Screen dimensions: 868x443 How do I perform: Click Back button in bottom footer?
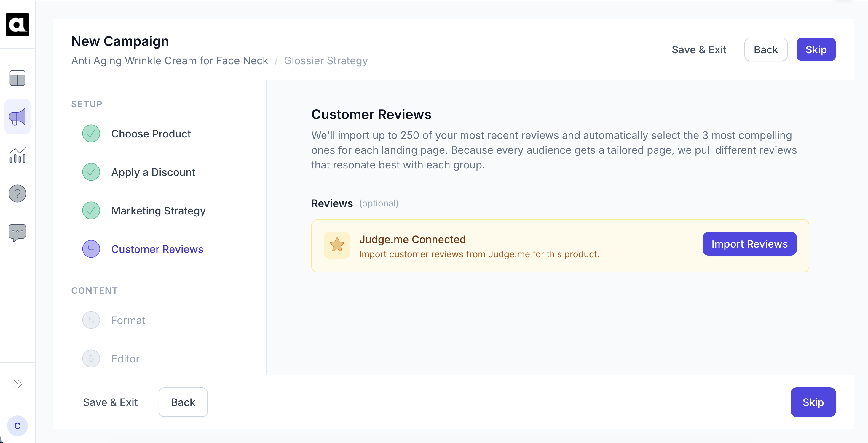click(x=183, y=402)
